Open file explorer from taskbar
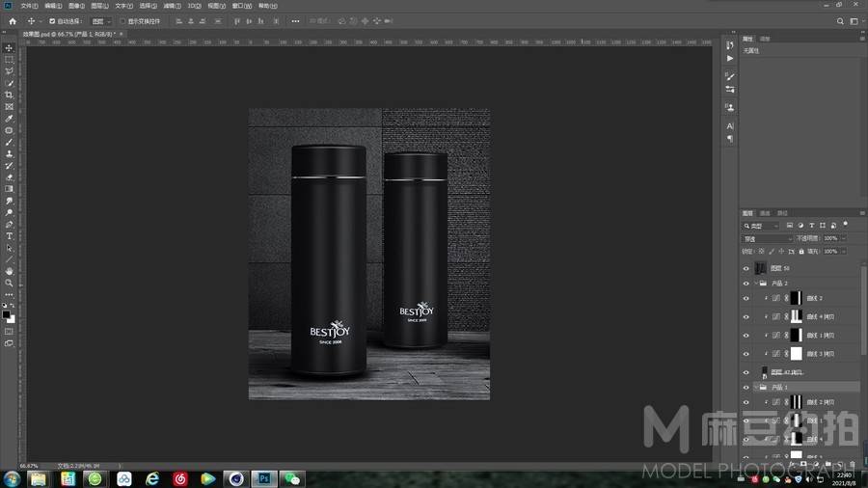868x488 pixels. coord(39,478)
